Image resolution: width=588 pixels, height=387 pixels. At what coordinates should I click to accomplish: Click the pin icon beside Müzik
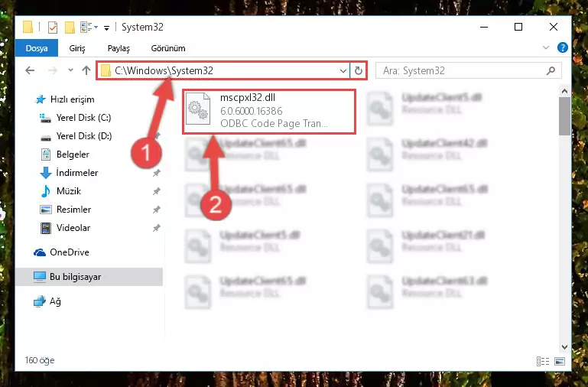coord(157,191)
